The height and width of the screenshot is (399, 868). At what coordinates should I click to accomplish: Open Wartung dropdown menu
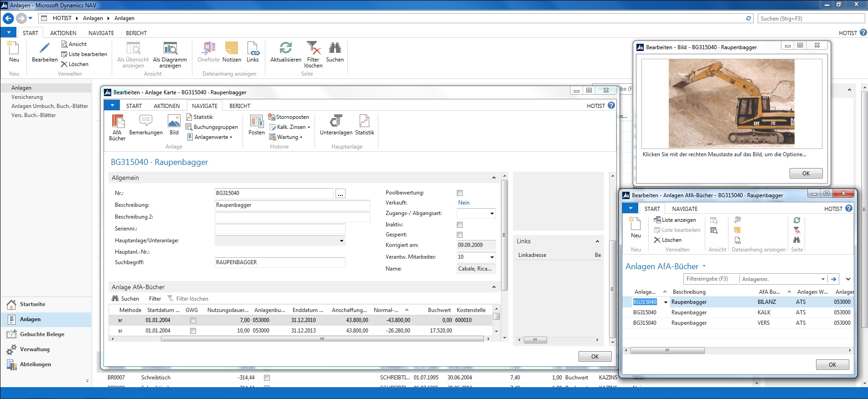click(286, 137)
